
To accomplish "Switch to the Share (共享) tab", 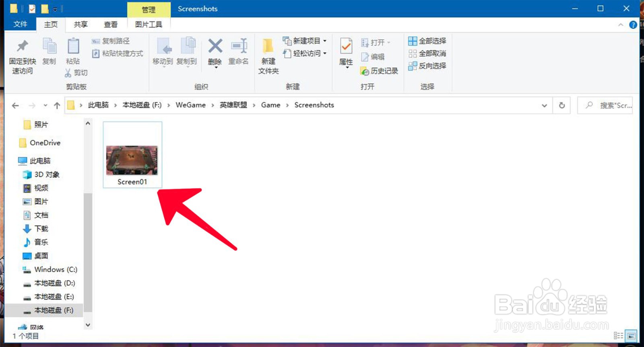I will tap(80, 25).
